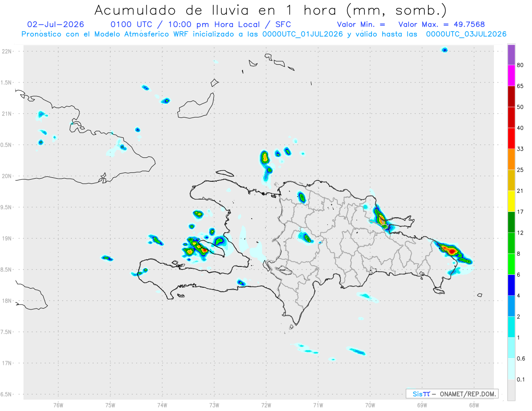This screenshot has width=532, height=411.
Task: Click the orange legend swatch between 25 and 33
Action: (x=511, y=159)
